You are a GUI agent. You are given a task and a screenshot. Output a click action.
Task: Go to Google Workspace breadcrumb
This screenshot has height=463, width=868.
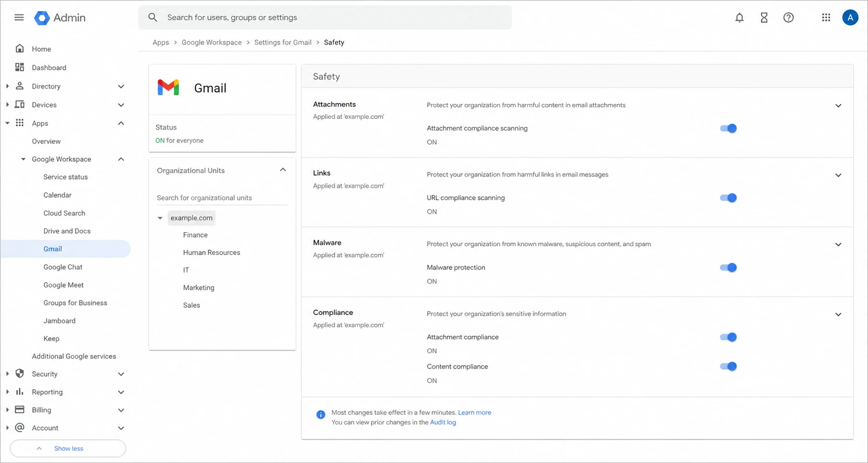coord(211,42)
